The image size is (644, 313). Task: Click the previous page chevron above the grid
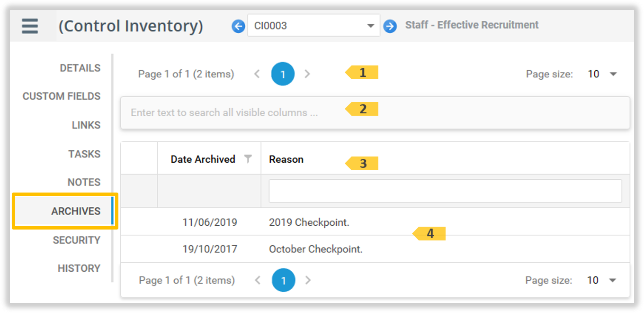(x=257, y=74)
